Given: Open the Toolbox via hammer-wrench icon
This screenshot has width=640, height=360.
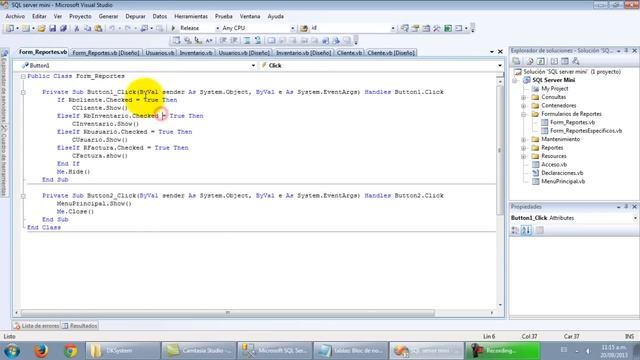Looking at the screenshot, I should [x=437, y=28].
